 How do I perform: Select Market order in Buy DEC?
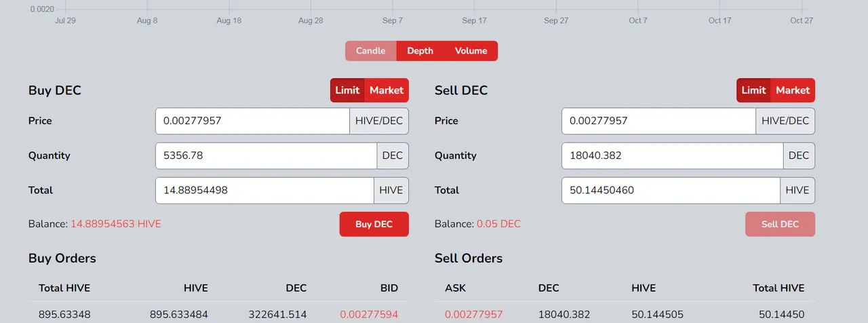pyautogui.click(x=387, y=90)
